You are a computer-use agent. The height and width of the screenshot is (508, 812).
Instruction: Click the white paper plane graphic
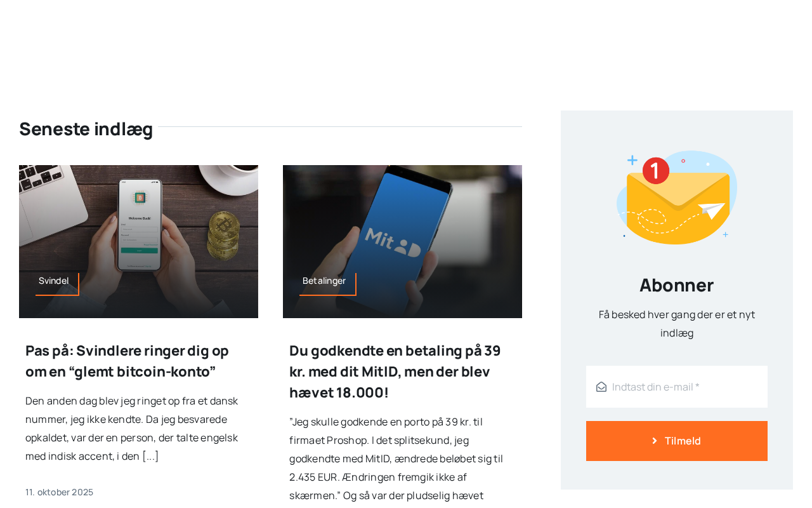click(712, 210)
